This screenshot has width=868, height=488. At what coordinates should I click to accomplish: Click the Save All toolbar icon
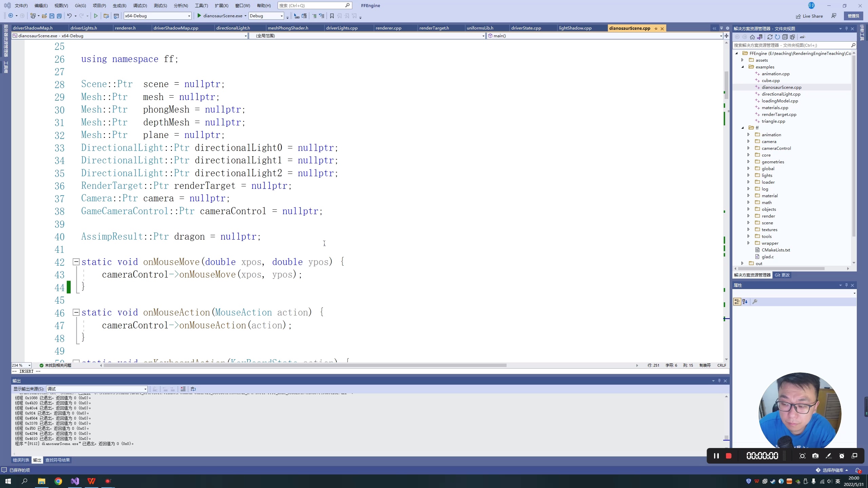click(59, 16)
